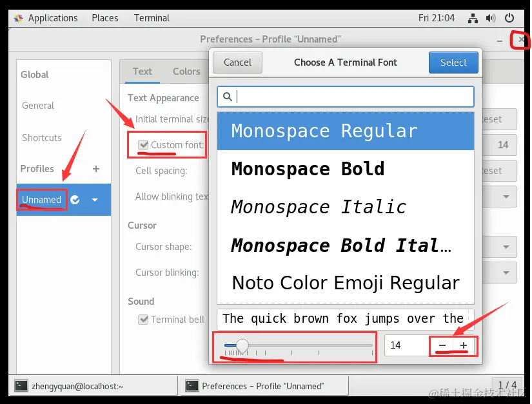Screen dimensions: 532x404
Task: Click the font preview text field
Action: coord(346,319)
